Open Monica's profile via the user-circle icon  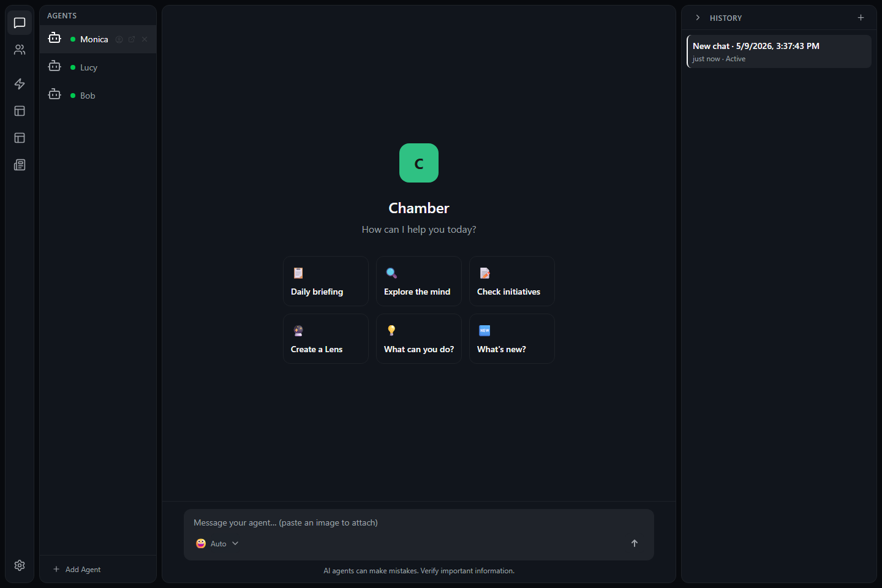click(x=119, y=39)
